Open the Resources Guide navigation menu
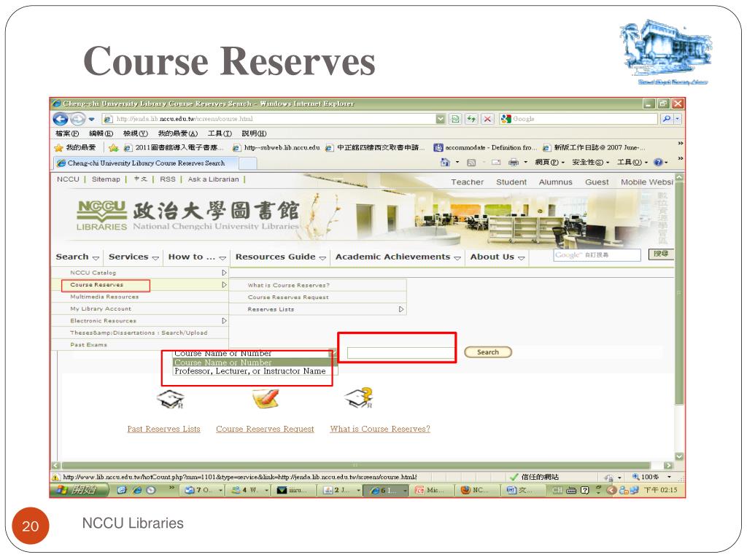The width and height of the screenshot is (747, 560). 280,257
